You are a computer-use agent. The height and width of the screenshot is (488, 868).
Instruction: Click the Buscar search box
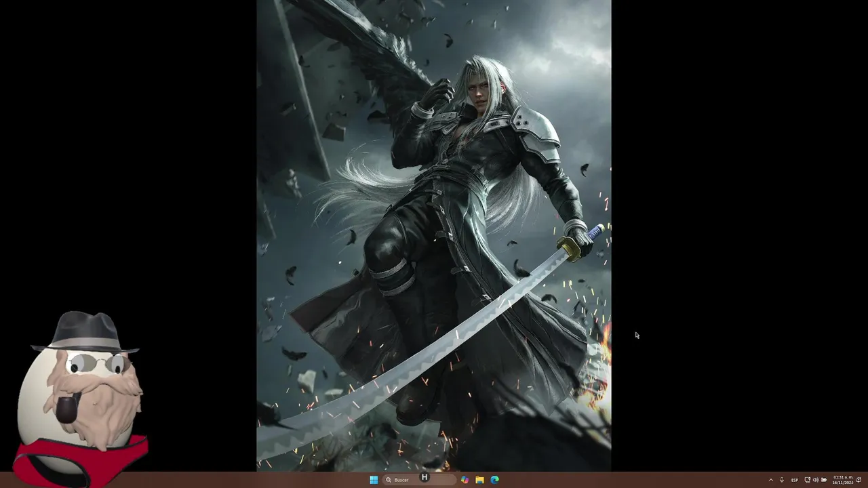(419, 480)
